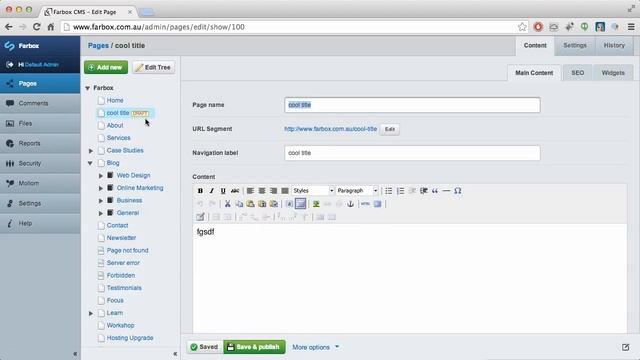Collapse the page tree panel
This screenshot has height=360, width=640.
pyautogui.click(x=175, y=353)
